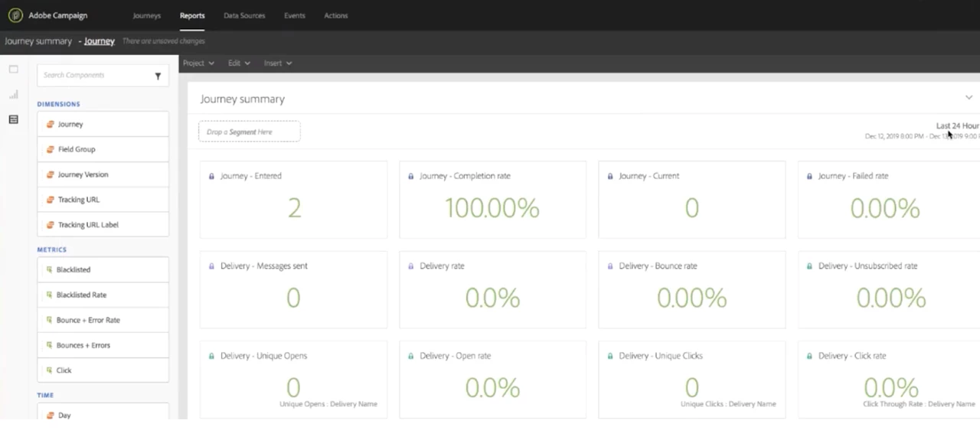Go to the Journeys tab

click(x=146, y=15)
